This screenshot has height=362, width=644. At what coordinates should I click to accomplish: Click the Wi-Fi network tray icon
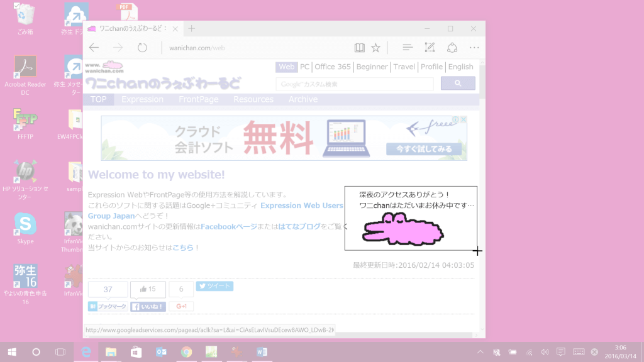pyautogui.click(x=529, y=352)
